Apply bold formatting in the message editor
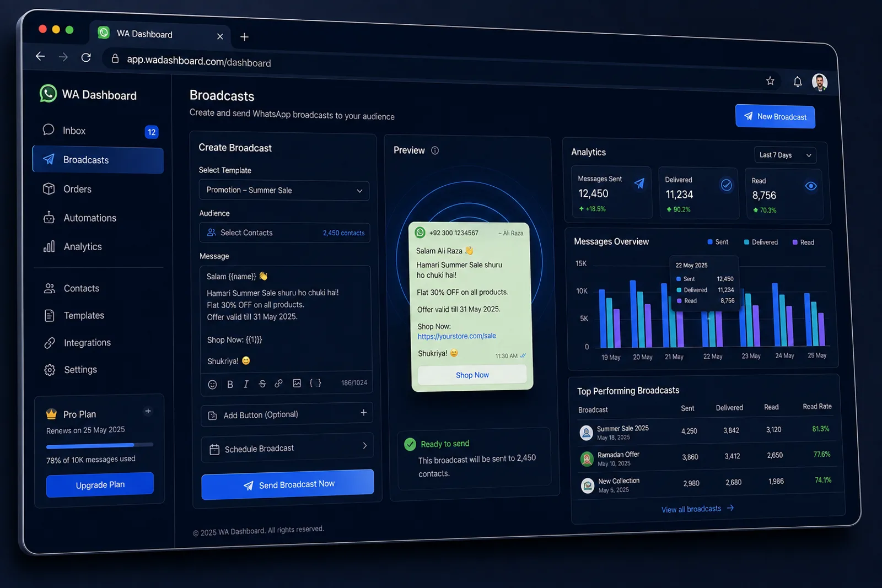The image size is (882, 588). (230, 385)
